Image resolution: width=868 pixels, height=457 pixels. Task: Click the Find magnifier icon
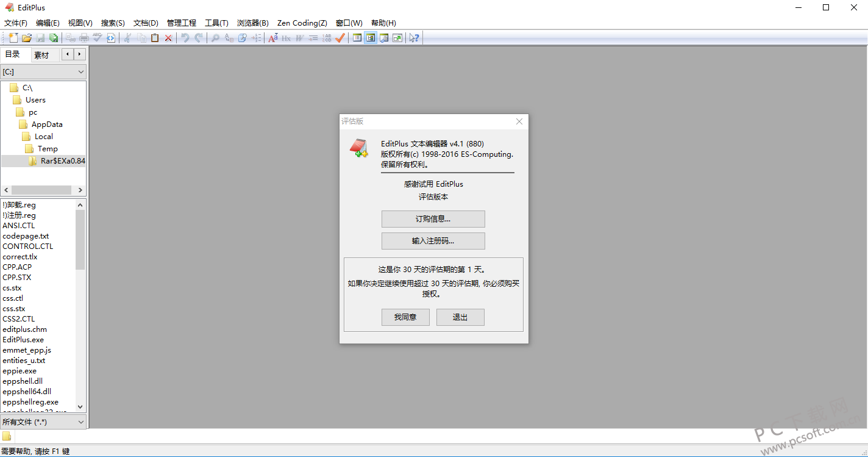(215, 38)
